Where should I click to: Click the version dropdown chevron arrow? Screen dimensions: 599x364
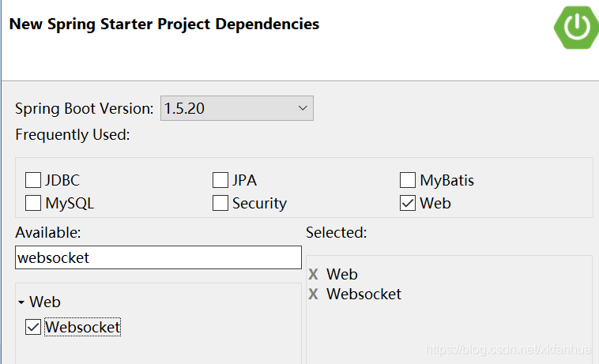[x=303, y=108]
